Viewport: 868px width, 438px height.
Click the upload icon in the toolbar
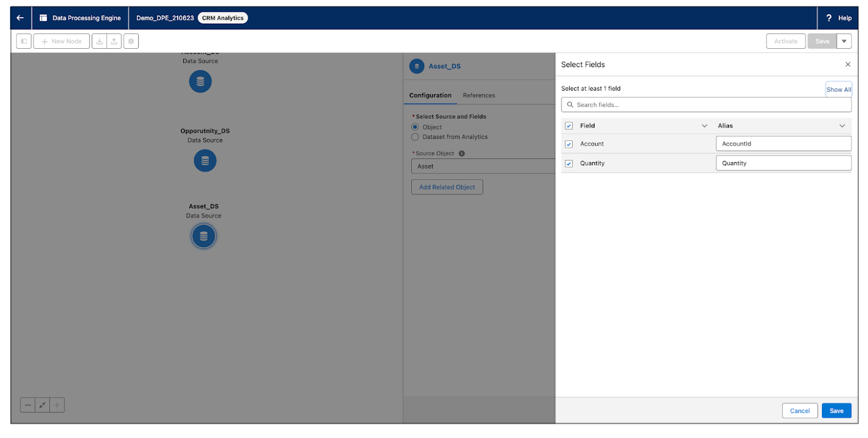coord(114,41)
